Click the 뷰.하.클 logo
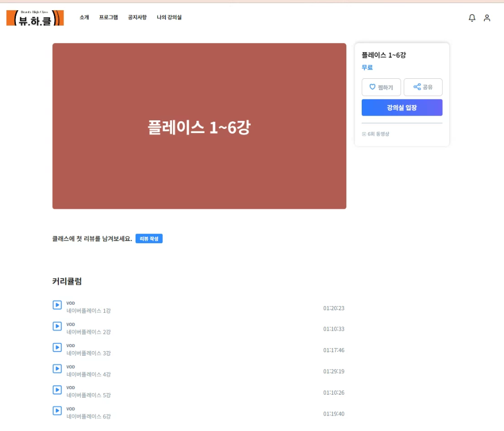 pos(35,18)
